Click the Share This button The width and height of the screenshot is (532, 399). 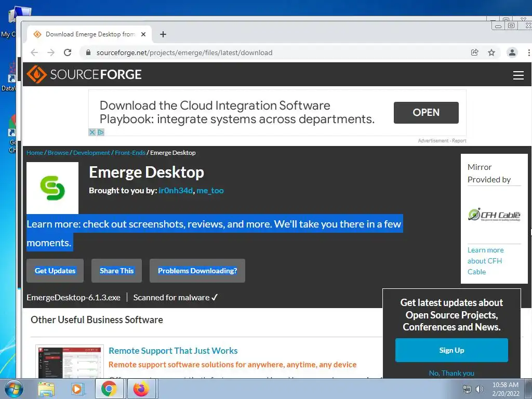coord(116,271)
